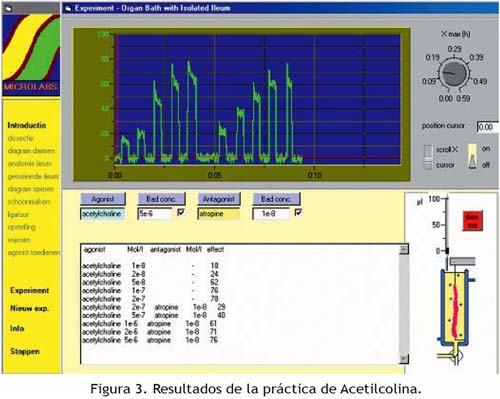Open the Introductie section in the sidebar
The height and width of the screenshot is (399, 500).
(27, 125)
